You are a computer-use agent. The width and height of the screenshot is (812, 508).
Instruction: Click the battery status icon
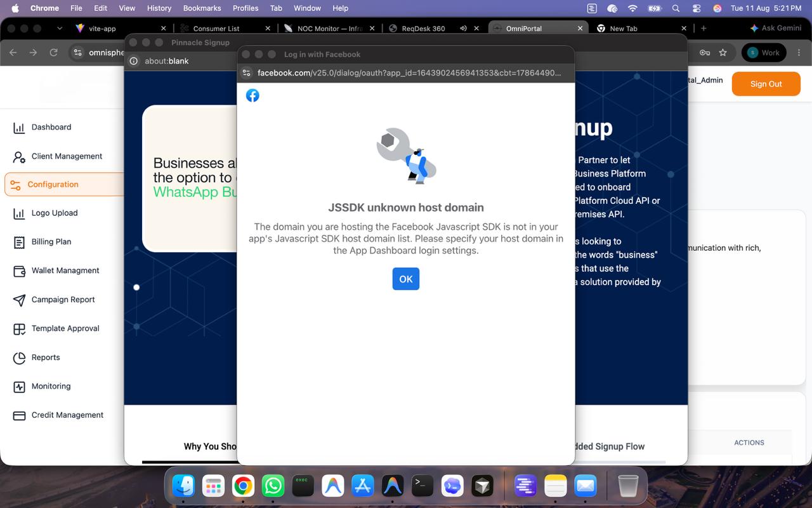coord(654,8)
